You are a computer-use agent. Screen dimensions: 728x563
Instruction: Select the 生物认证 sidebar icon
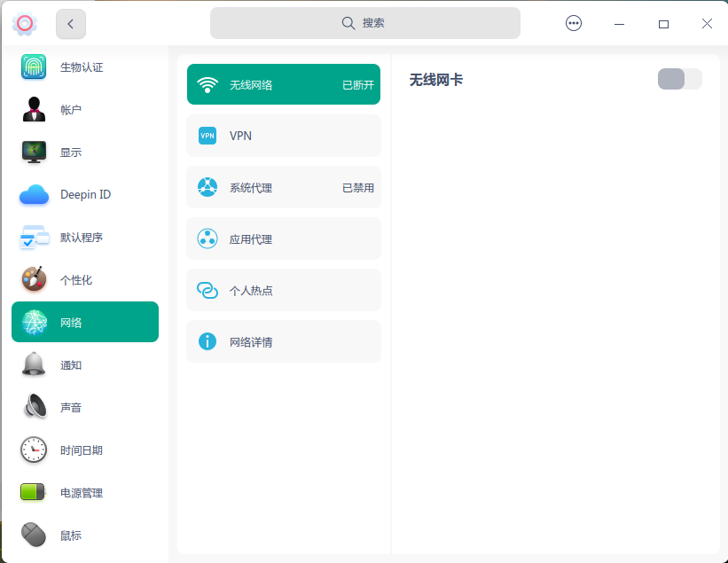coord(33,66)
